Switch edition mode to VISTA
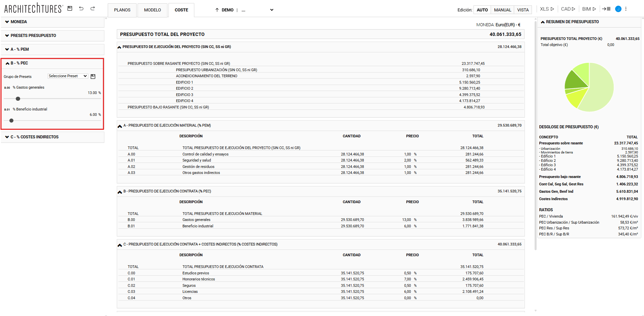The height and width of the screenshot is (316, 644). (523, 10)
